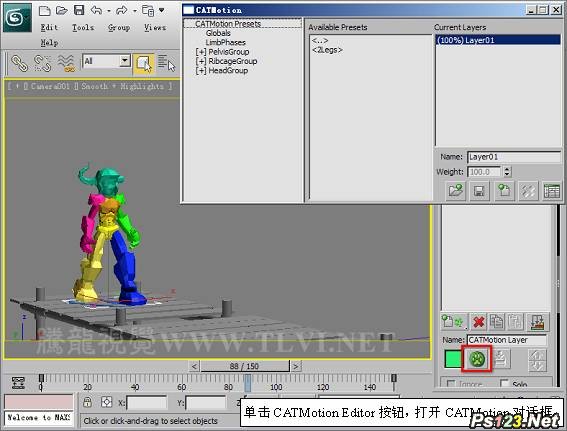Select the <2Legs> preset entry
567x431 pixels.
[x=327, y=50]
